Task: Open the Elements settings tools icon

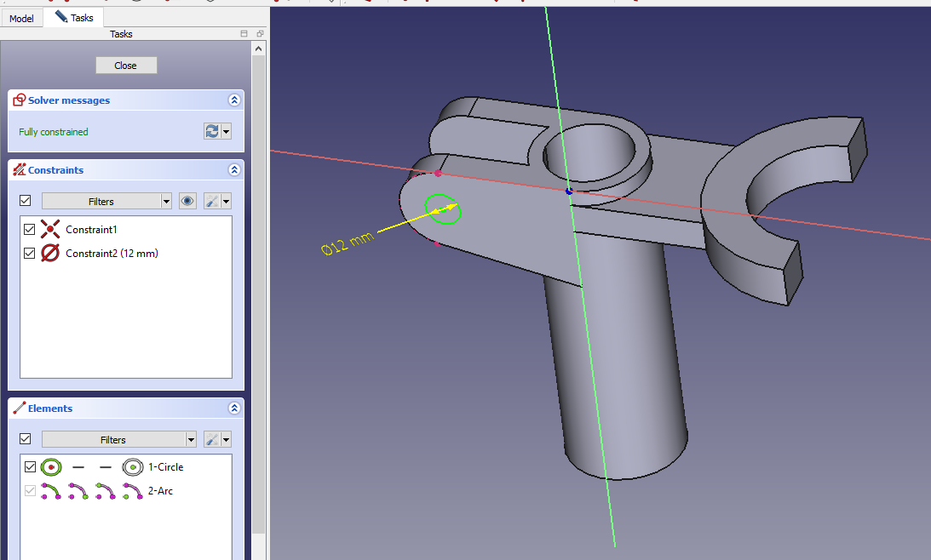Action: tap(213, 440)
